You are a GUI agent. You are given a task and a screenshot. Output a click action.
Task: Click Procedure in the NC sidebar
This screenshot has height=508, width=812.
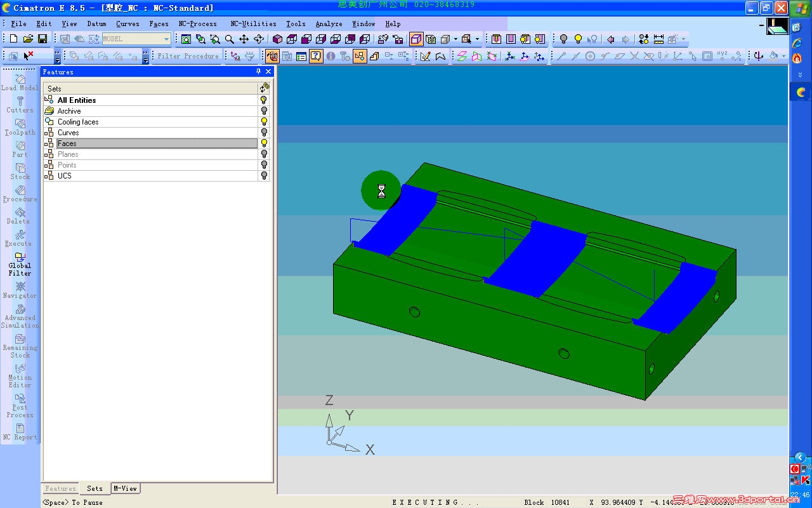pos(20,194)
